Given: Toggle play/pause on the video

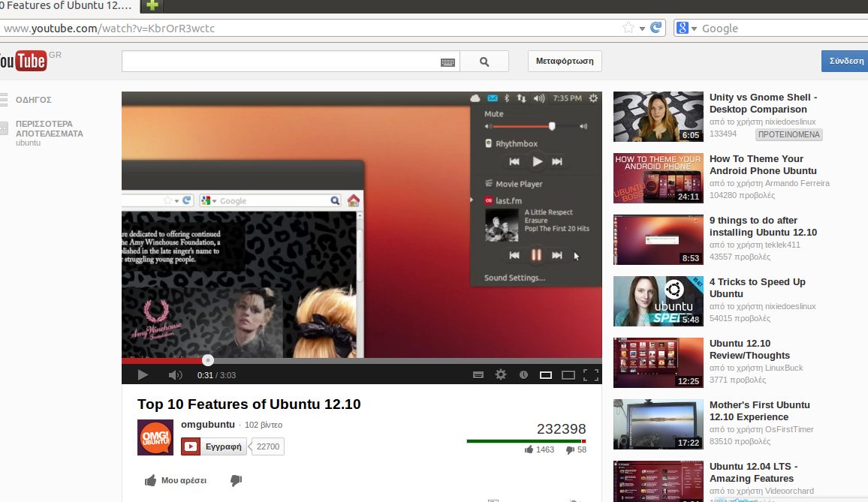Looking at the screenshot, I should [143, 374].
